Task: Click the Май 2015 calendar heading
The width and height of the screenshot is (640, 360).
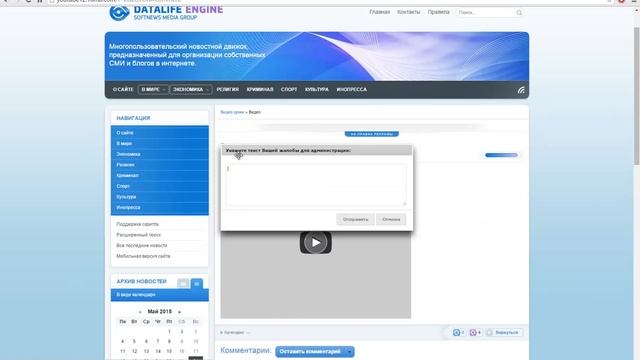Action: (160, 311)
